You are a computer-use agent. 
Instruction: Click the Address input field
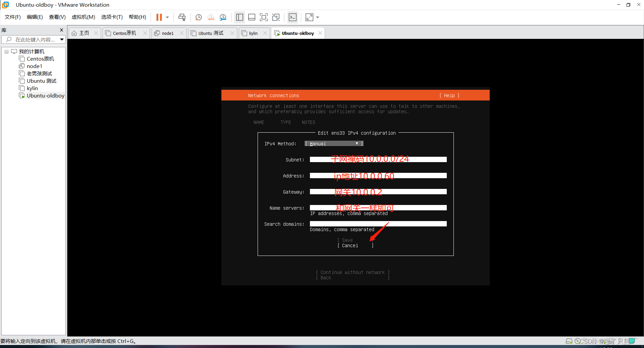[378, 176]
